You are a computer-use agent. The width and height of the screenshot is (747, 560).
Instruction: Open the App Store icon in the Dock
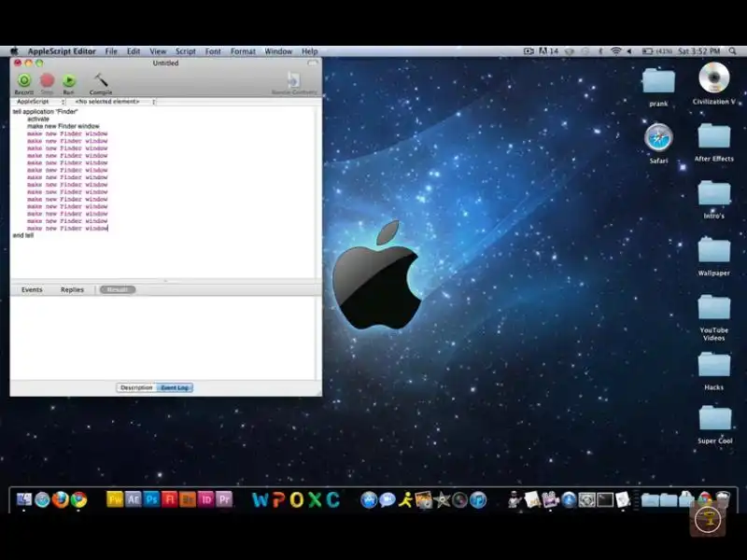point(369,499)
